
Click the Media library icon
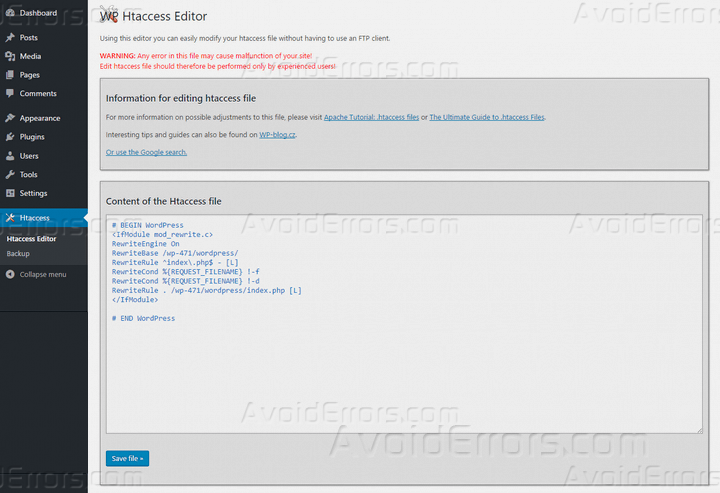pos(10,56)
